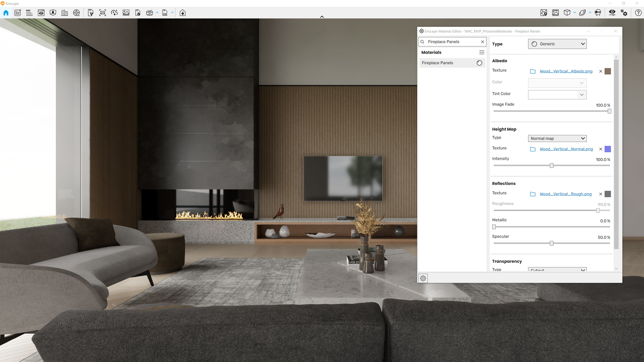Open the BIM mode tool
644x362 pixels.
29,12
